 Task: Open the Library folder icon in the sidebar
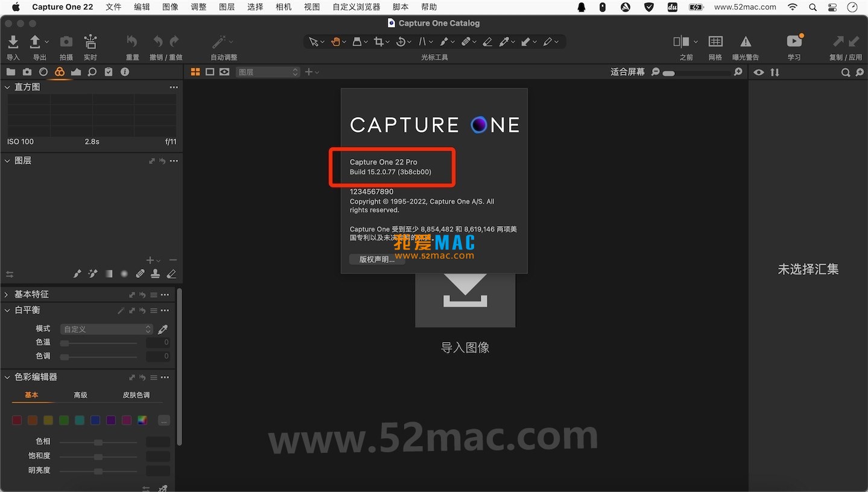click(11, 72)
